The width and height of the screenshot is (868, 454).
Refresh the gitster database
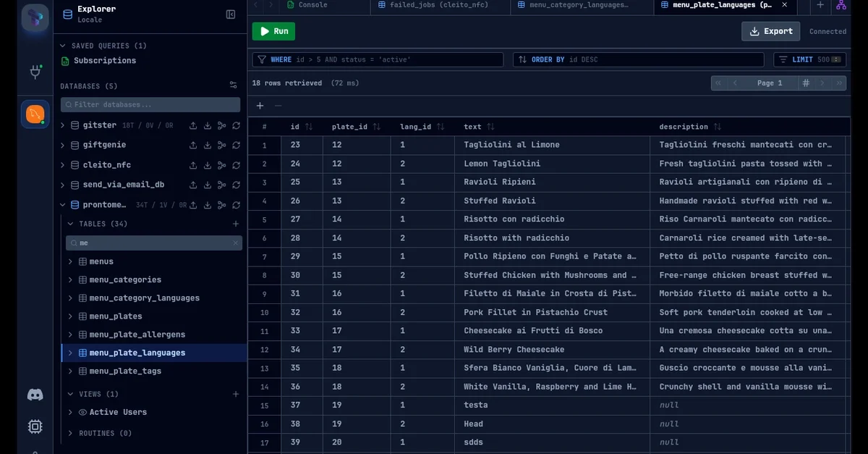[x=237, y=125]
